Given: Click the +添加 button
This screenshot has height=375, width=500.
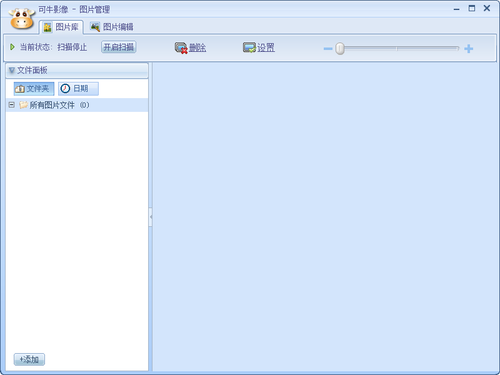Looking at the screenshot, I should 29,359.
